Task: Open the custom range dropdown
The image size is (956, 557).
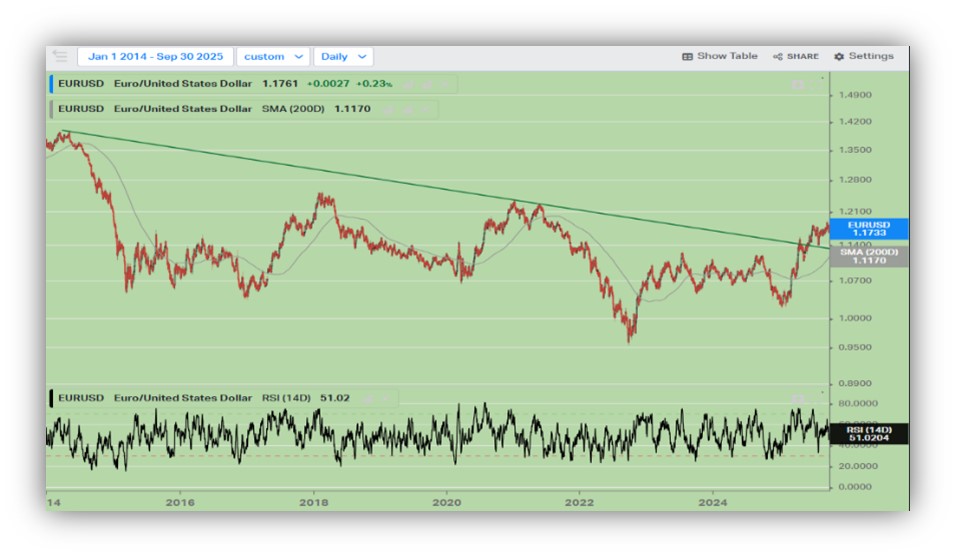Action: [273, 57]
